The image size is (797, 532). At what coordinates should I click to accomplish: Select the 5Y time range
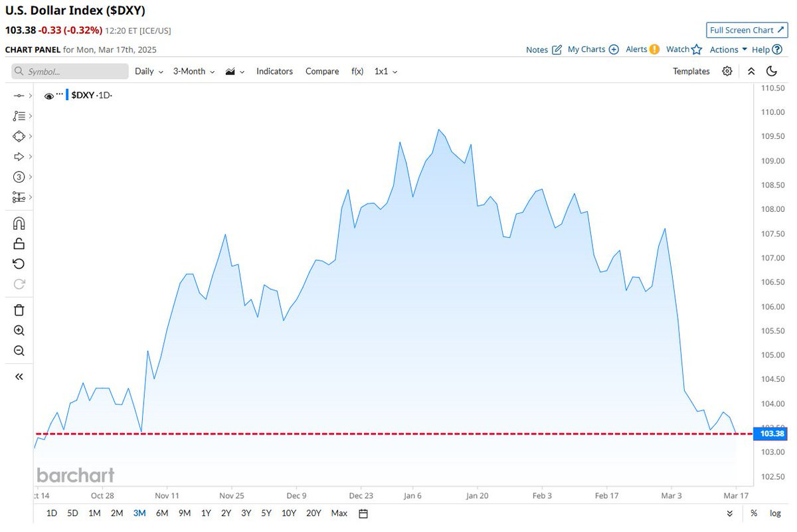click(x=266, y=513)
